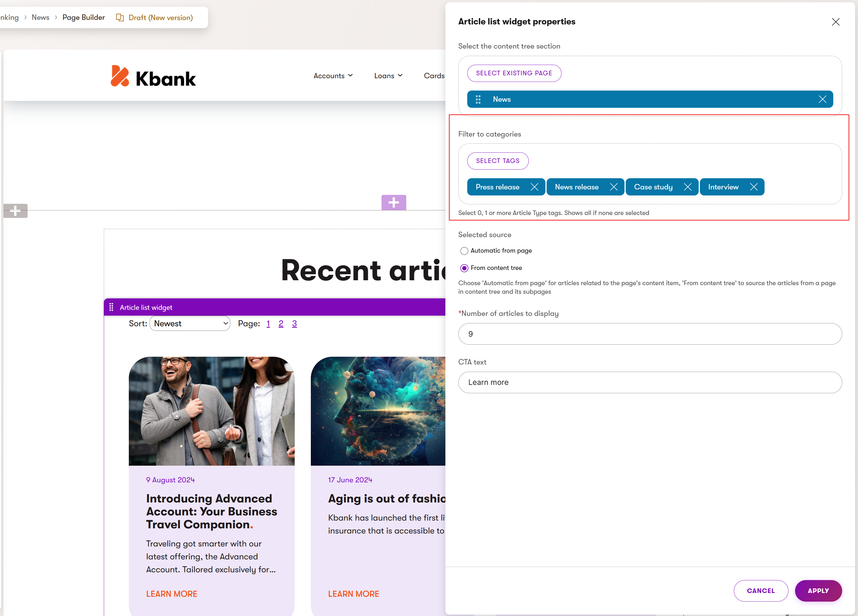858x616 pixels.
Task: Grab the News item drag handle
Action: pos(478,99)
